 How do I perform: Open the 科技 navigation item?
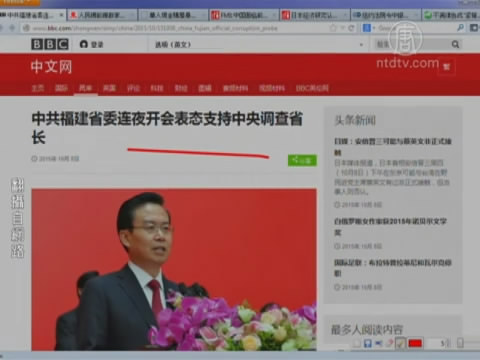tap(157, 88)
